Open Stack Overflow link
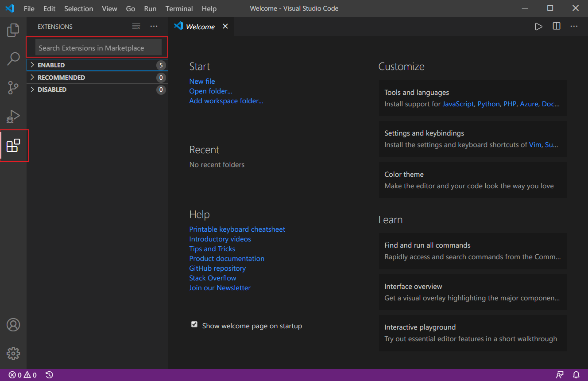 pos(213,278)
